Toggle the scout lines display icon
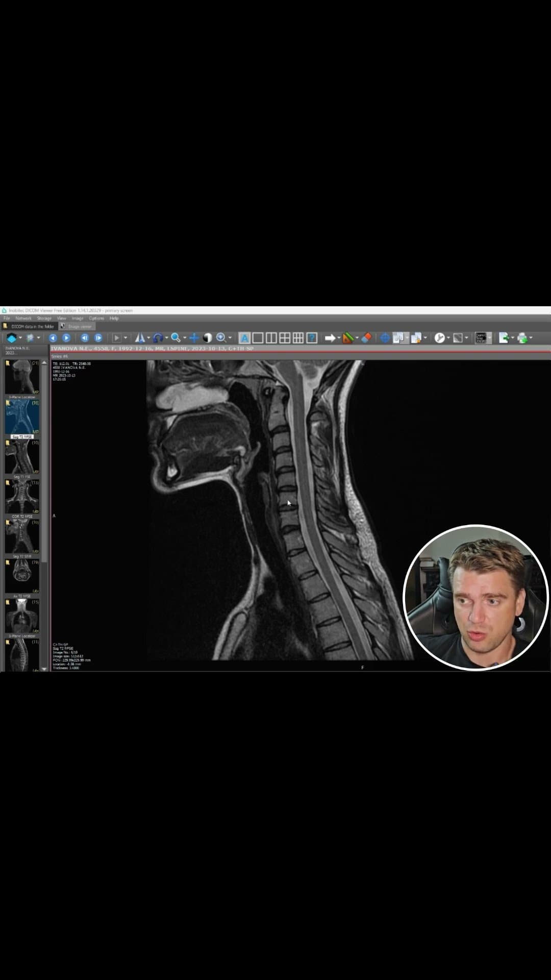 tap(481, 338)
